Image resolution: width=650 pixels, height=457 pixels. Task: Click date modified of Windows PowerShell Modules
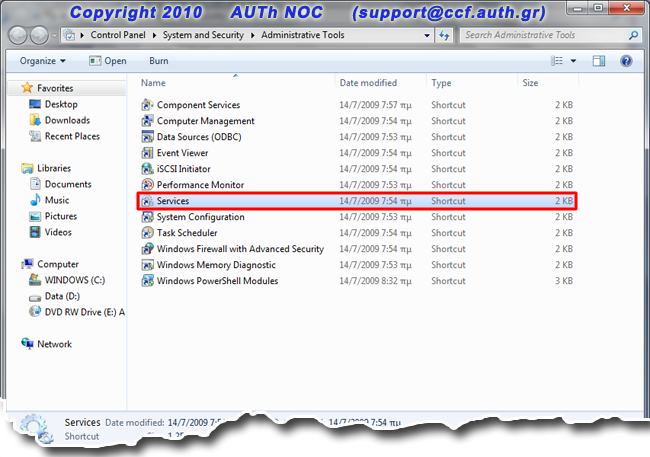[375, 281]
